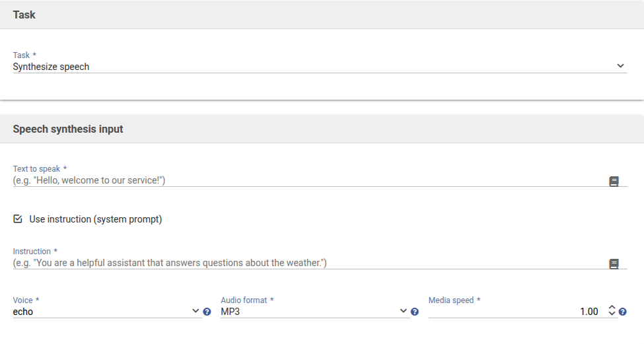Click the Task section header
The image size is (644, 344).
tap(24, 15)
